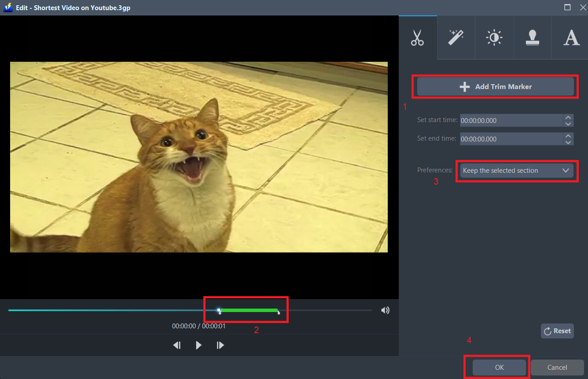Open the magic wand Effects tab
The width and height of the screenshot is (588, 379).
pyautogui.click(x=456, y=38)
